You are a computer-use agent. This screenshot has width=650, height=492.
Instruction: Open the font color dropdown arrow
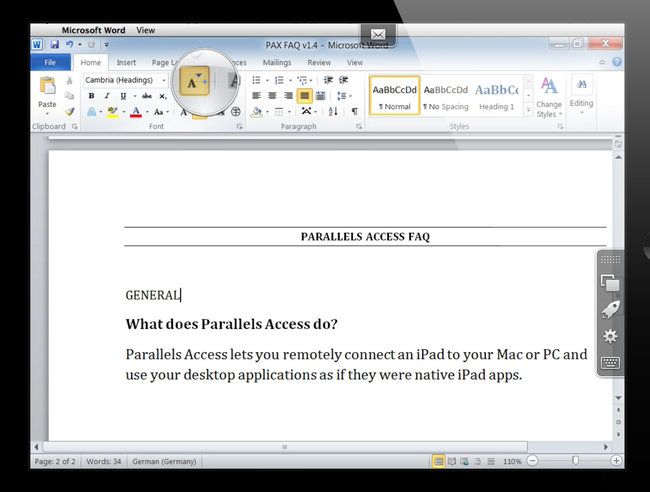pos(147,112)
